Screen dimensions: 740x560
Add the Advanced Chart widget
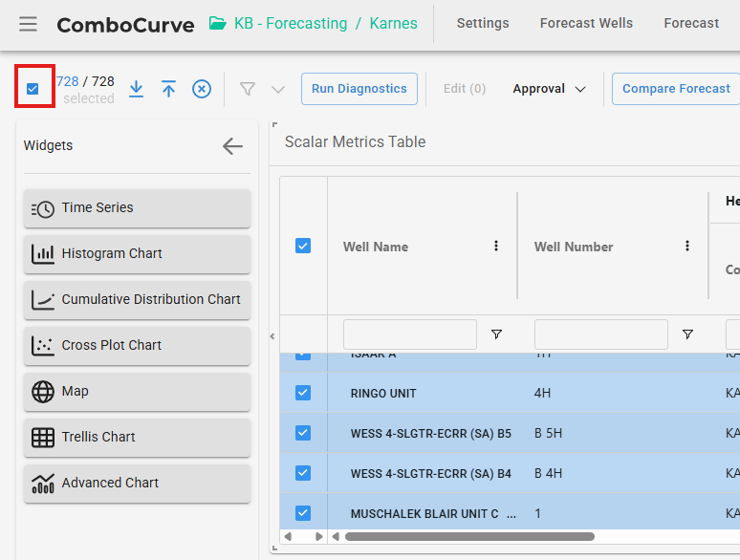coord(137,483)
